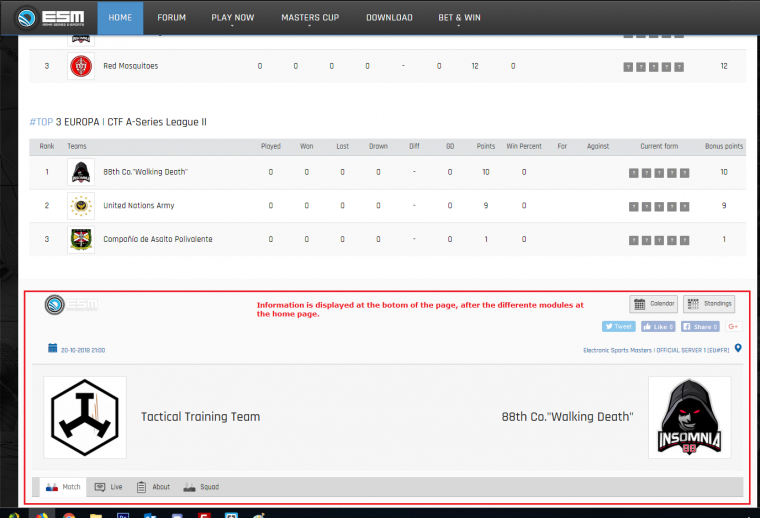Image resolution: width=760 pixels, height=518 pixels.
Task: Click last form box in Red Mosquitoes row
Action: 679,67
